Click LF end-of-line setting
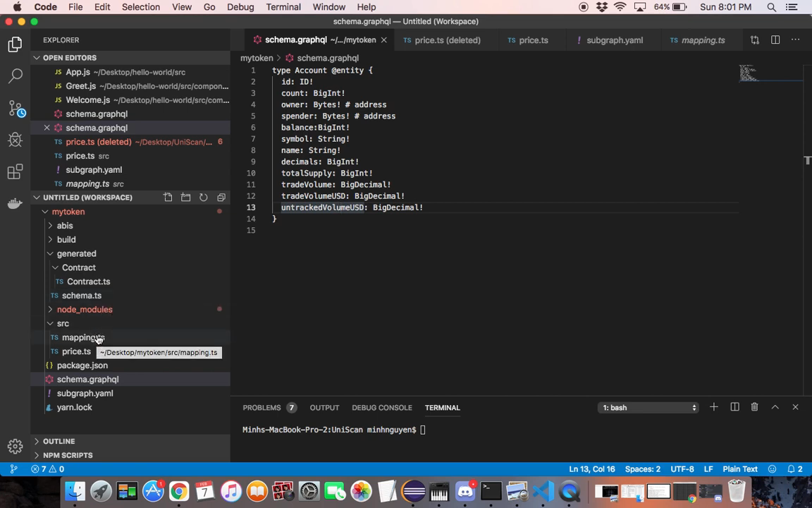The image size is (812, 508). click(708, 469)
